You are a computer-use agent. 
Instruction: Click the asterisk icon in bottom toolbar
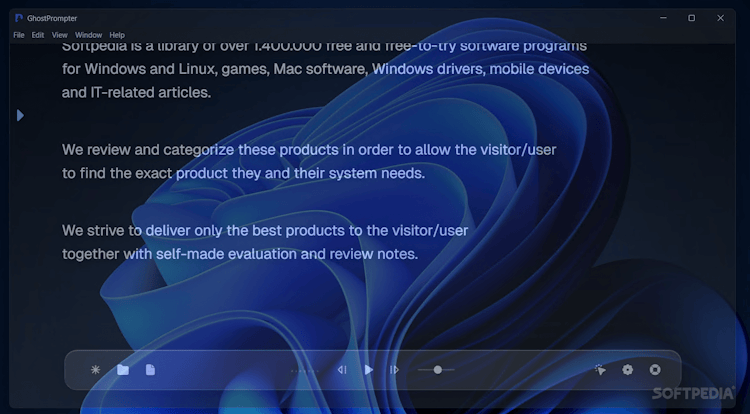tap(96, 370)
